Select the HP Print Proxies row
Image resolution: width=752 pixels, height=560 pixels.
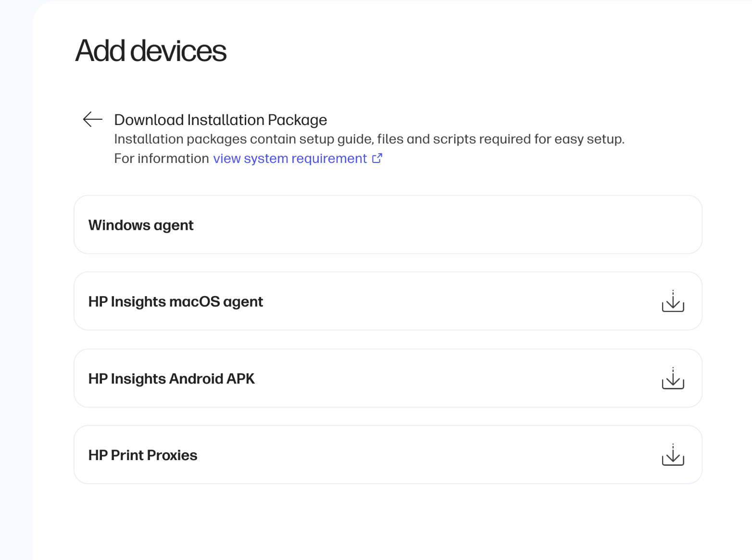click(x=388, y=454)
